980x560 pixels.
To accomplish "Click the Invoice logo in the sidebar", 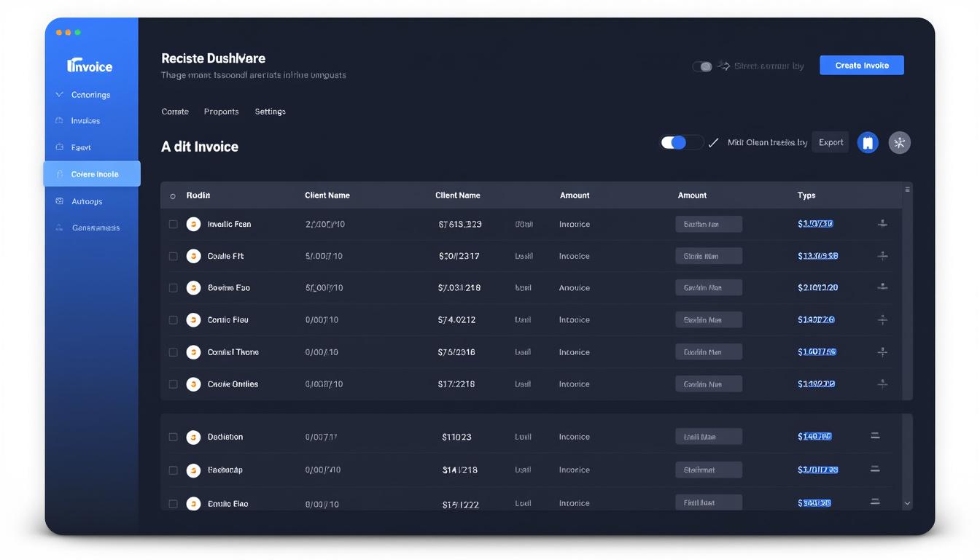I will coord(90,66).
